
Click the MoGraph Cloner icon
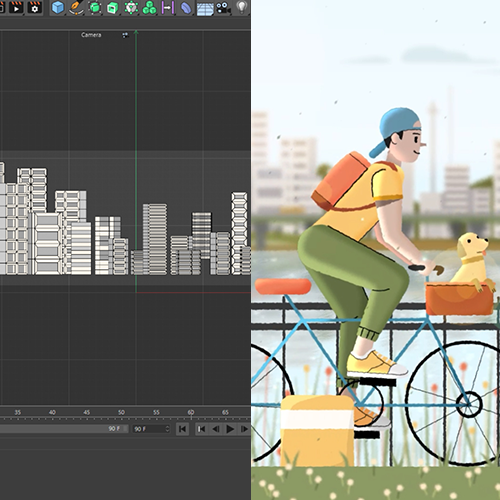tap(149, 8)
